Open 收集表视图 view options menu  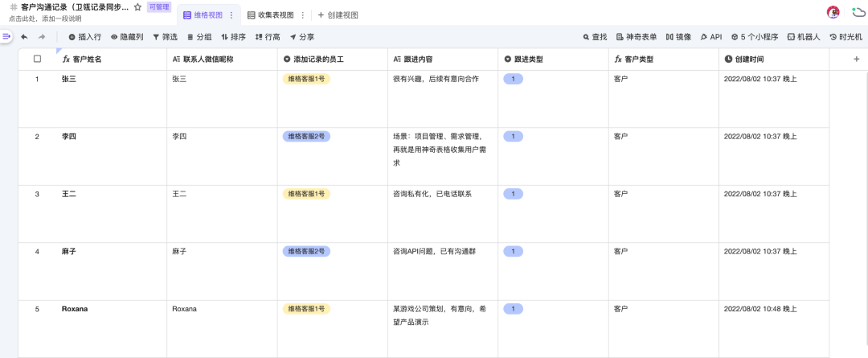(x=302, y=15)
